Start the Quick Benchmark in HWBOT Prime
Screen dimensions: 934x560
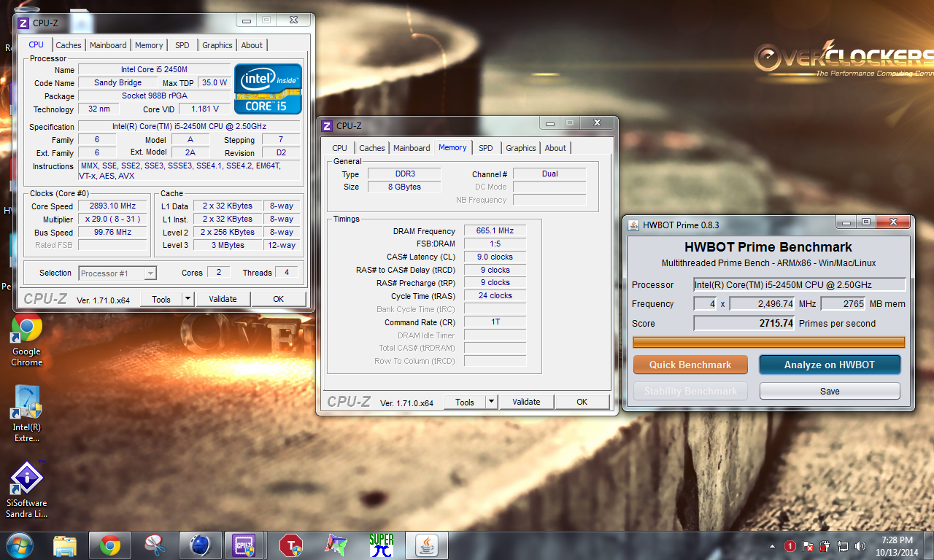(690, 365)
